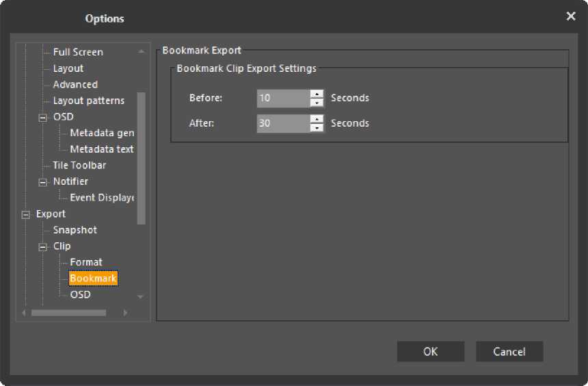
Task: Open the Layout patterns option
Action: pos(89,101)
